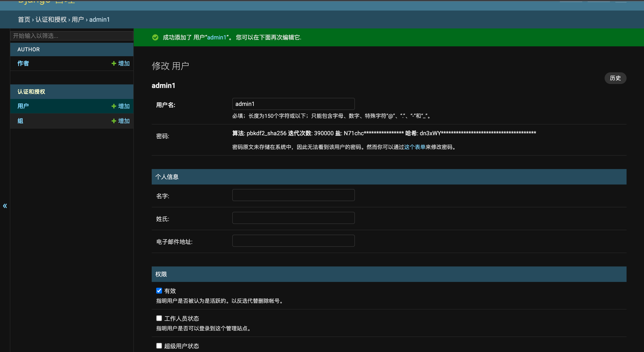Screen dimensions: 644x352
Task: Click the 电子邮件地址: field label
Action: [174, 242]
